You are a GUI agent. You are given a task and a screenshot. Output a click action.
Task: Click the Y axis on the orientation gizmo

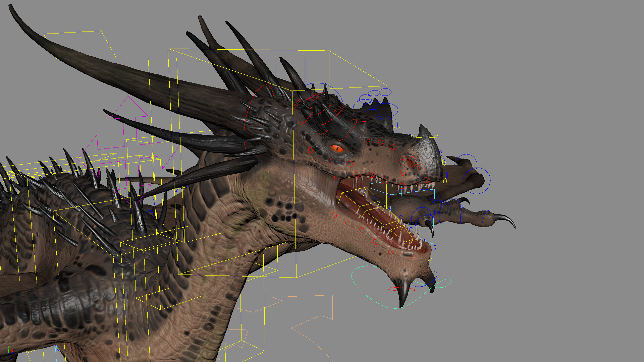tap(8, 347)
